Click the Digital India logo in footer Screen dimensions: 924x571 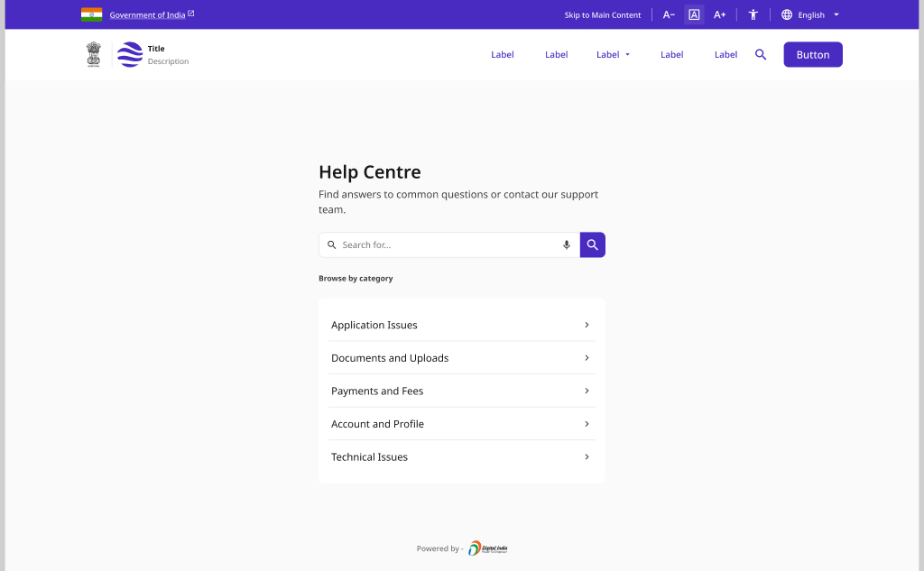coord(488,548)
